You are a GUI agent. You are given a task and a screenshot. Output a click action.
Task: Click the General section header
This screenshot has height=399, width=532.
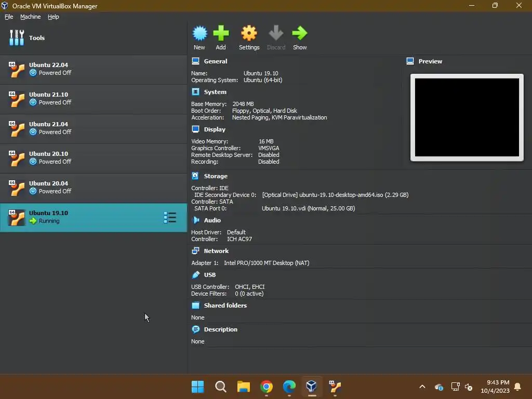216,61
